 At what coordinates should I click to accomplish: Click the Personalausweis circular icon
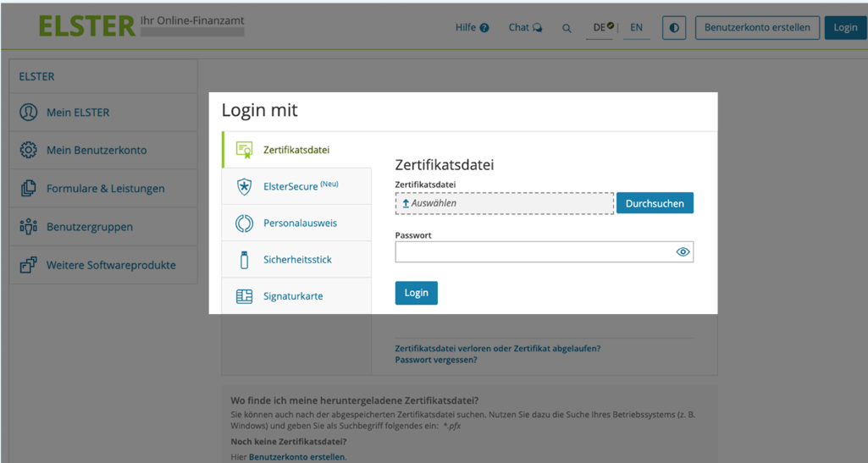pyautogui.click(x=244, y=223)
